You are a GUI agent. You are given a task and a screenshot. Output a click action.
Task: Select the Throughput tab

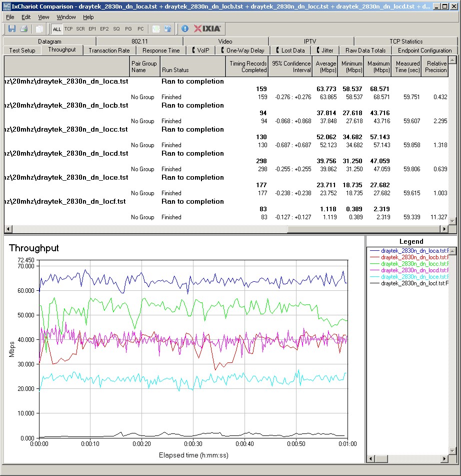coord(62,50)
